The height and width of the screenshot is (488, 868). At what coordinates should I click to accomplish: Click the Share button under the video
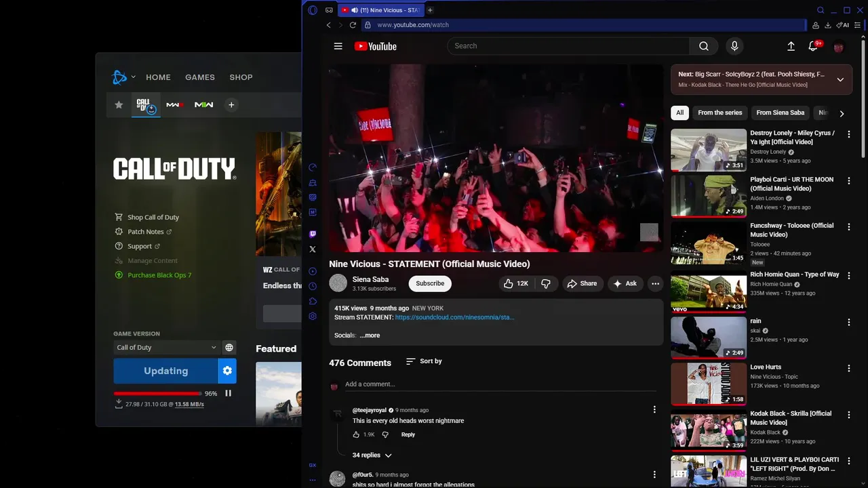point(582,283)
